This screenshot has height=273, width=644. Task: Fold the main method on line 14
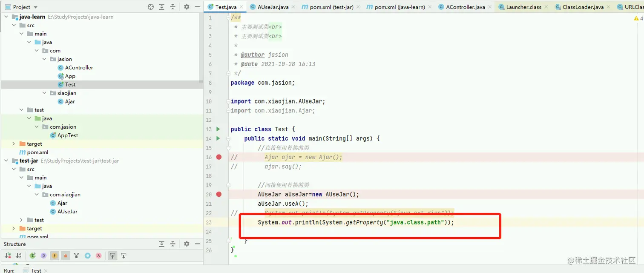[x=229, y=138]
